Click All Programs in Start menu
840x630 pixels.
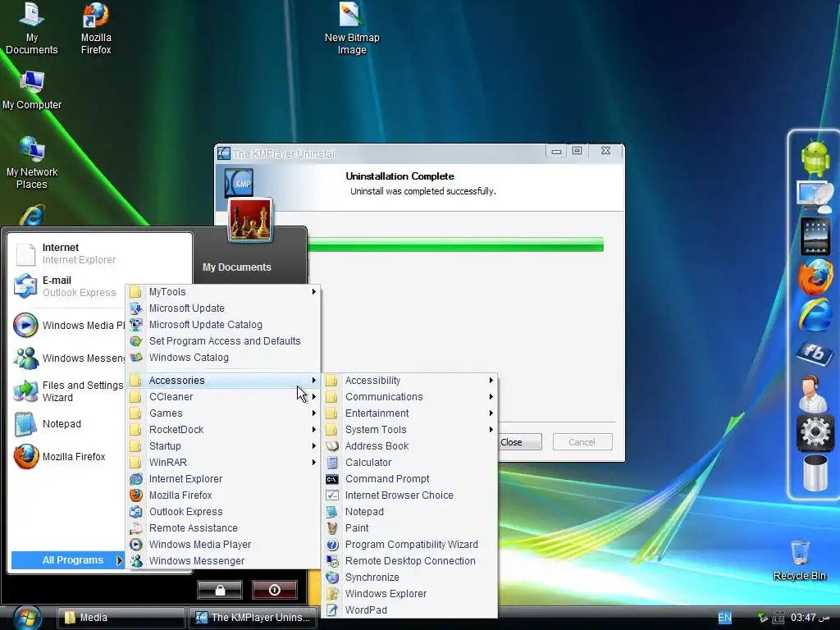tap(67, 560)
